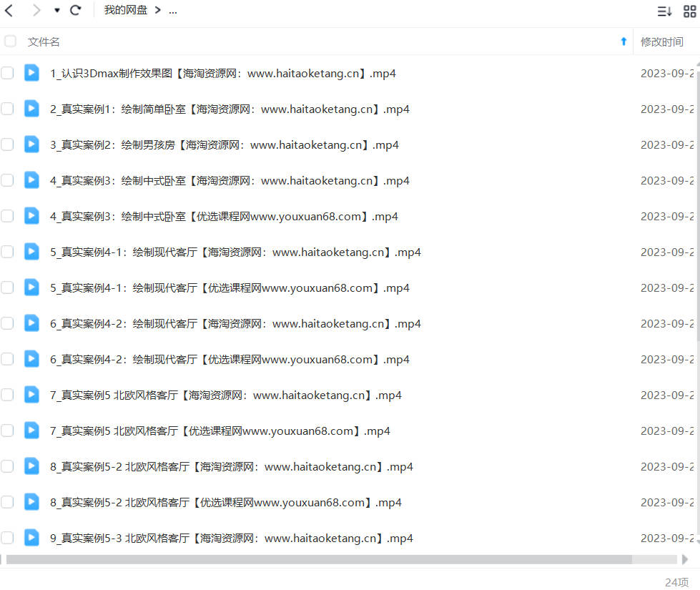Click the blue ascending sort arrow
The width and height of the screenshot is (700, 590).
(623, 41)
